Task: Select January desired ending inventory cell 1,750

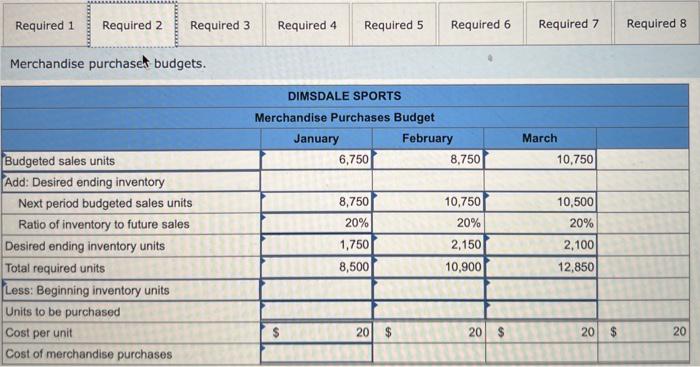Action: pos(316,245)
